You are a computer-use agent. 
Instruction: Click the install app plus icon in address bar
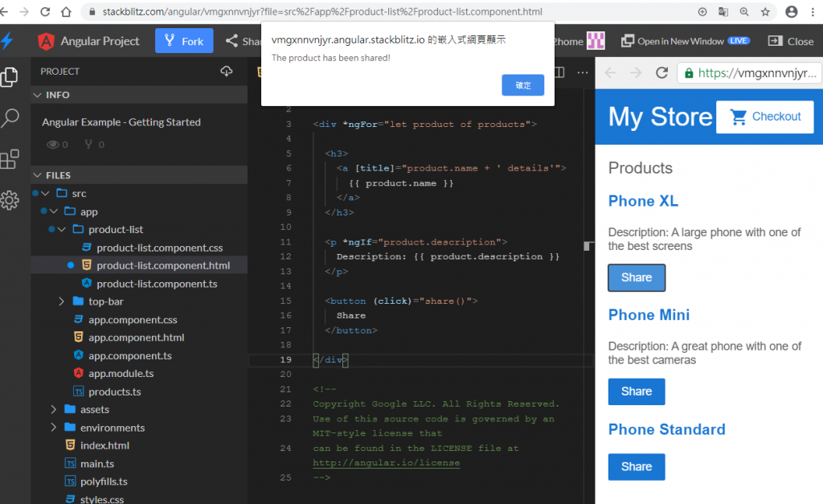(x=702, y=11)
